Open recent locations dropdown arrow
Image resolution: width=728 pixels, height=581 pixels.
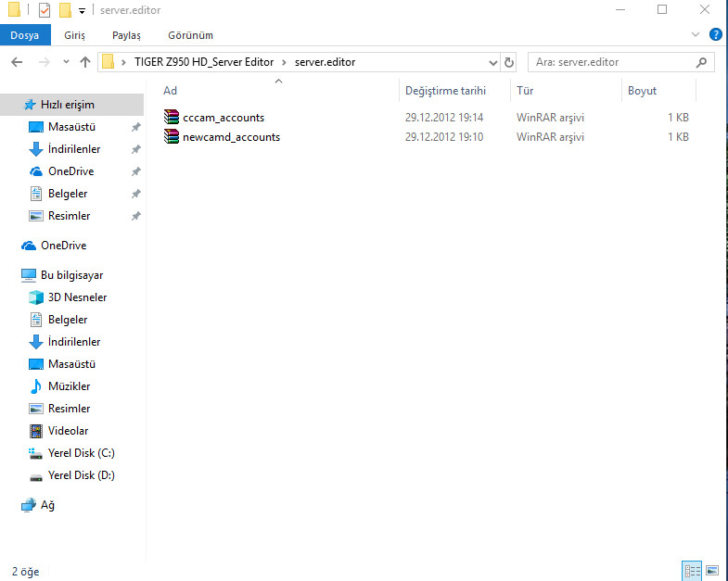coord(64,62)
